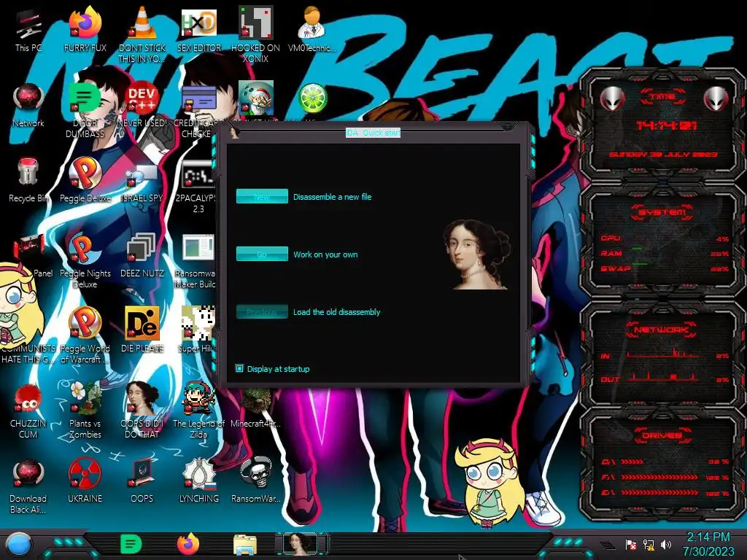Select the Peggle Deluxe icon
Image resolution: width=747 pixels, height=560 pixels.
(85, 180)
